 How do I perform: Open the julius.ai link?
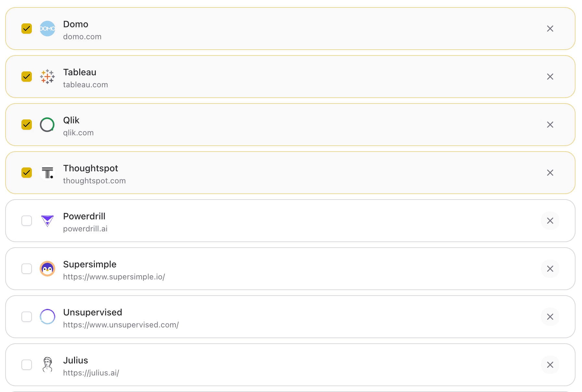[91, 373]
